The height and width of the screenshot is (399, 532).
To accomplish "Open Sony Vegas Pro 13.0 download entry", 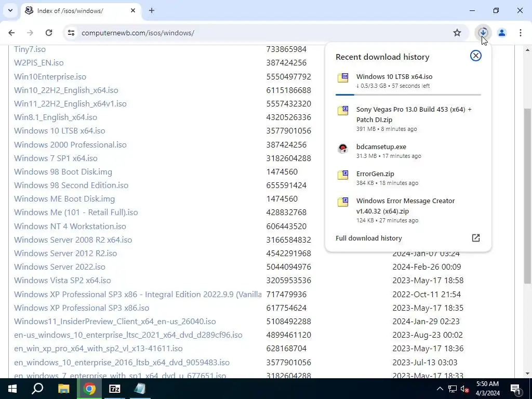I will coord(408,118).
